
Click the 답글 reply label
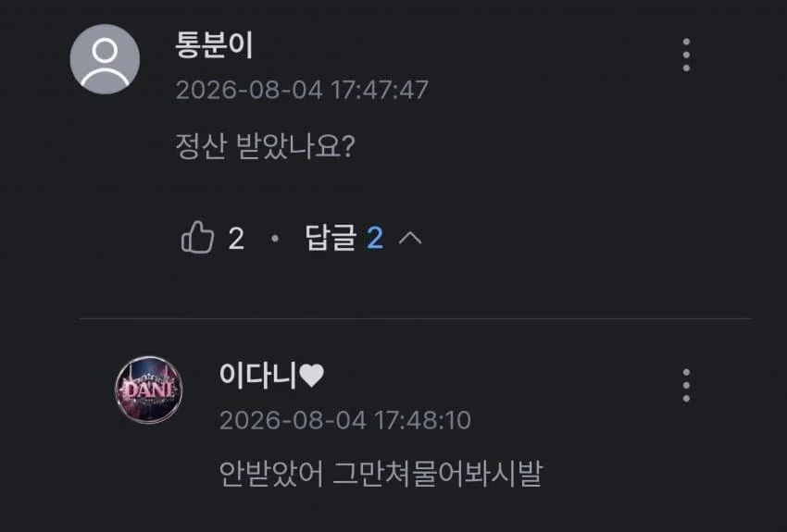coord(331,237)
